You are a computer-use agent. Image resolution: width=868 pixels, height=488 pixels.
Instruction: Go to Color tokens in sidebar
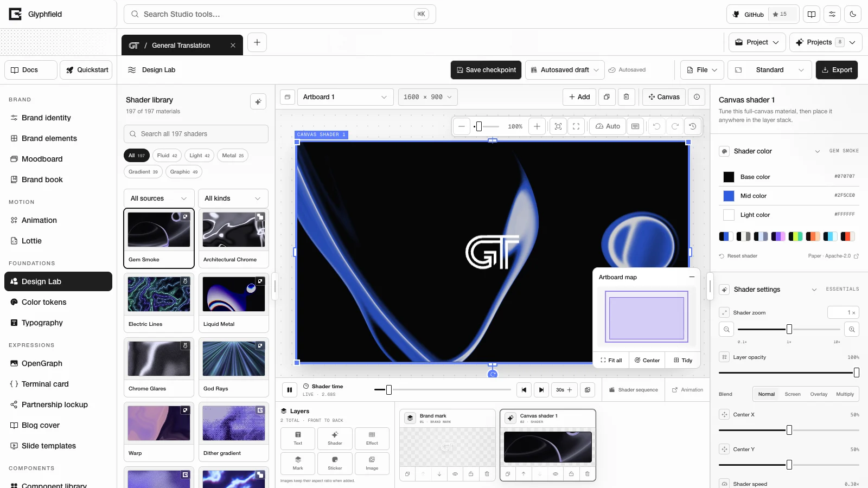click(58, 302)
